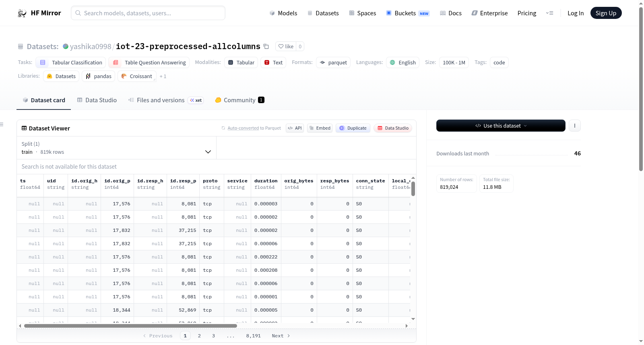Click the Embed button
Image resolution: width=644 pixels, height=345 pixels.
(320, 128)
